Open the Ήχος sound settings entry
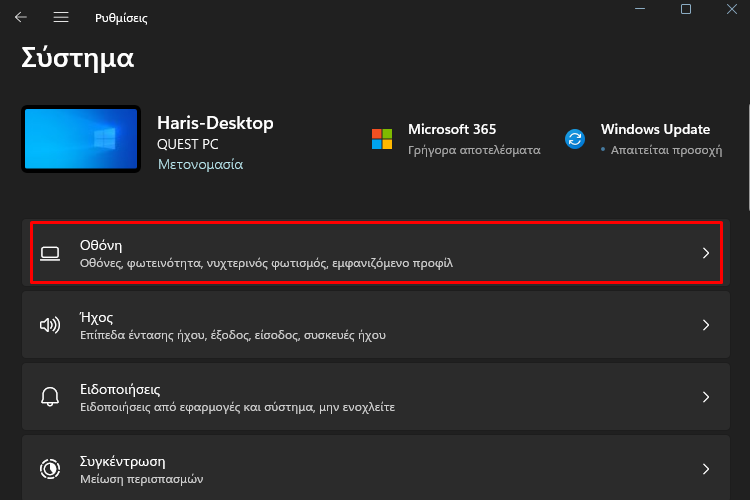The width and height of the screenshot is (750, 500). [x=376, y=325]
